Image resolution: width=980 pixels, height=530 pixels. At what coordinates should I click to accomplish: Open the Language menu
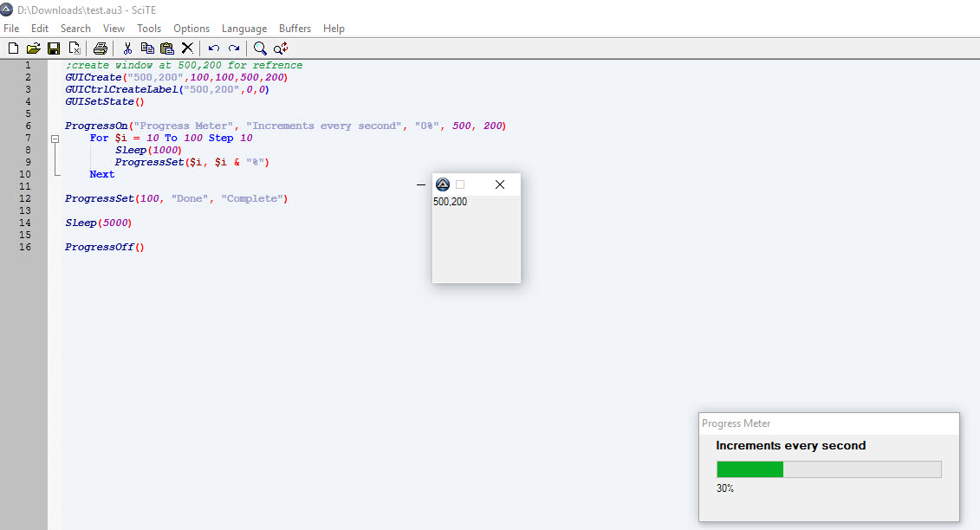pyautogui.click(x=244, y=28)
